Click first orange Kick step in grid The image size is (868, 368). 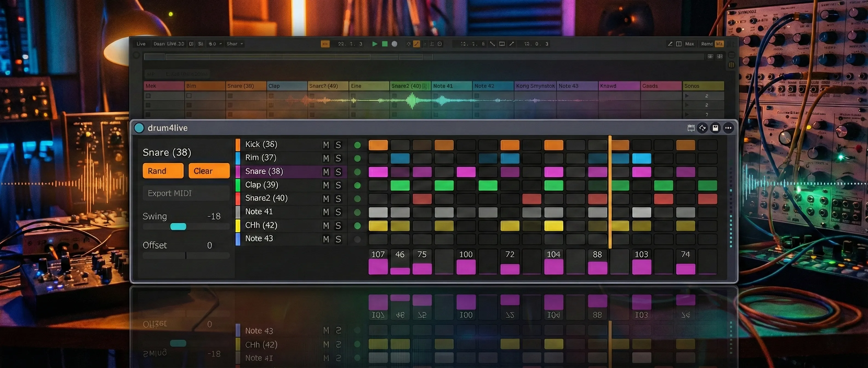click(x=378, y=145)
